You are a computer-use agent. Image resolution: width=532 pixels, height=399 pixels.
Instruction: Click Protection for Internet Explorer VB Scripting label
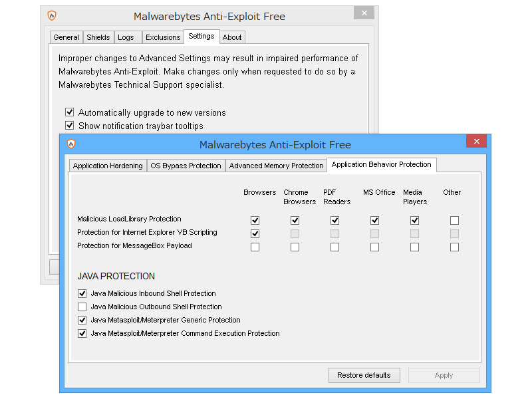click(x=147, y=232)
